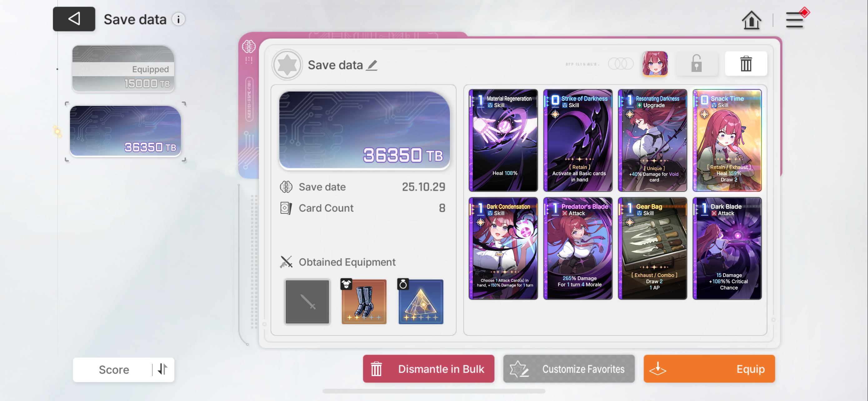
Task: Select the Equipped 15000 TB save slot
Action: click(x=123, y=69)
